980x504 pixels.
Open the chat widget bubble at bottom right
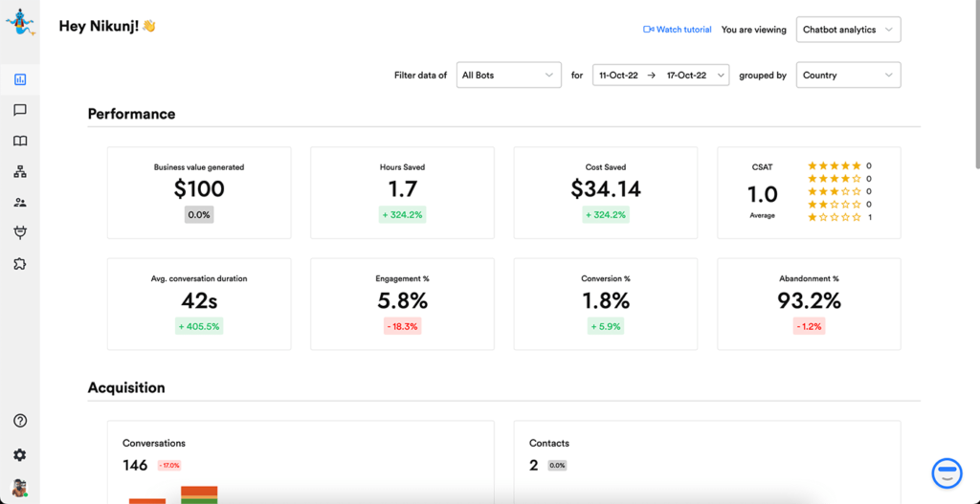(947, 472)
